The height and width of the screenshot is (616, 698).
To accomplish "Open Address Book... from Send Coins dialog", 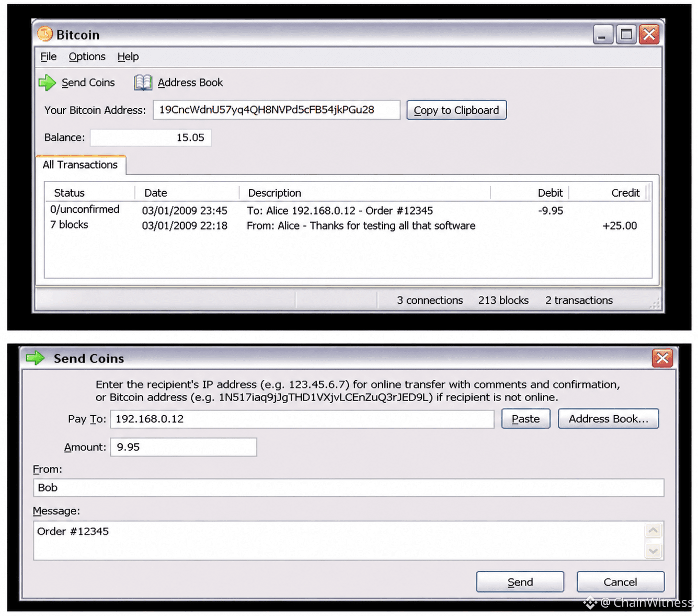I will [609, 419].
